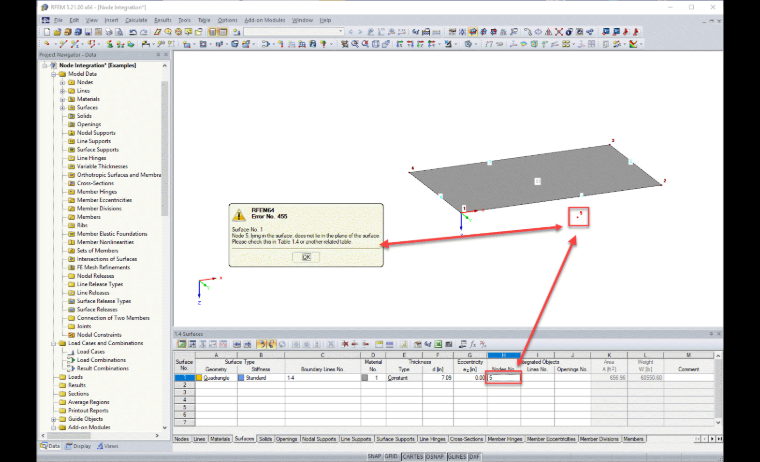Open the Tools menu

(185, 20)
